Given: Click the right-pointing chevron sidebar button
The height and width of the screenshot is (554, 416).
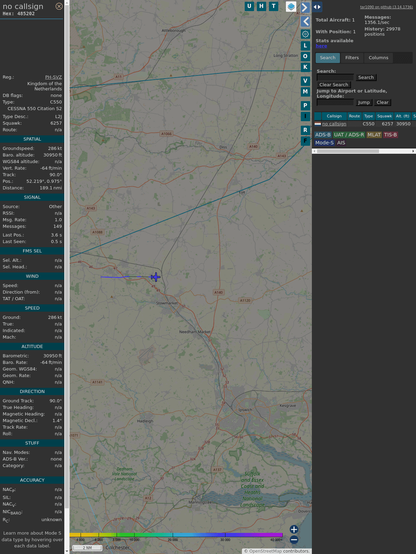Looking at the screenshot, I should coord(305,7).
